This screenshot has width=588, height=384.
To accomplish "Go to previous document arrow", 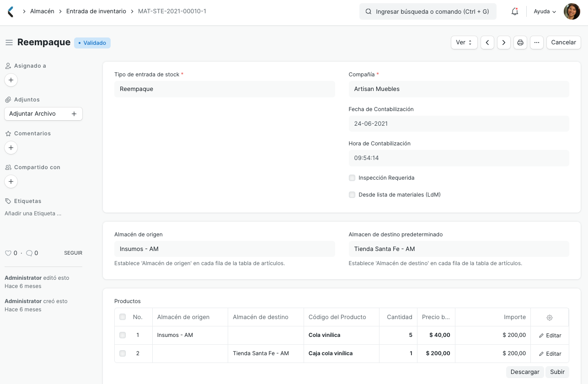I will point(487,43).
